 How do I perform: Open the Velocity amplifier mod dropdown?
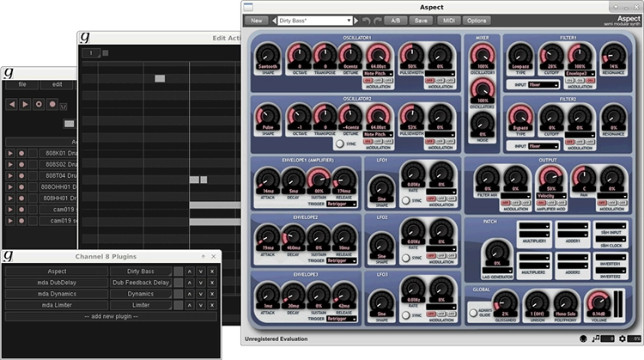click(x=551, y=196)
